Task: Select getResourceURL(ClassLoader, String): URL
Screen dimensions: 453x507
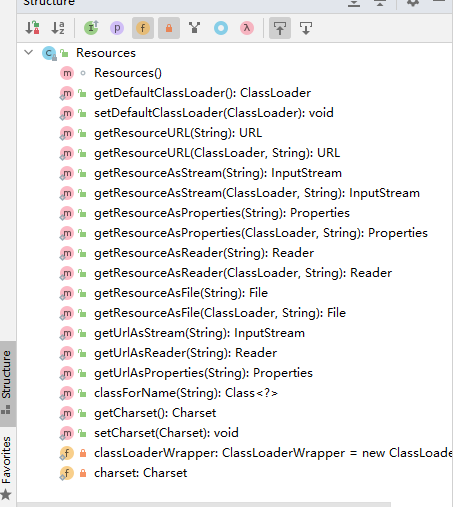Action: click(x=217, y=153)
